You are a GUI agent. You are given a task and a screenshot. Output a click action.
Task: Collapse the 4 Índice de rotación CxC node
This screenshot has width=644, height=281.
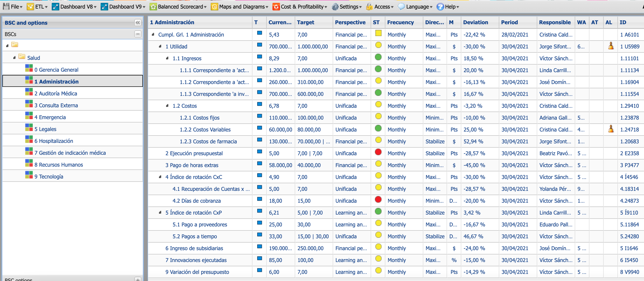[x=160, y=177]
